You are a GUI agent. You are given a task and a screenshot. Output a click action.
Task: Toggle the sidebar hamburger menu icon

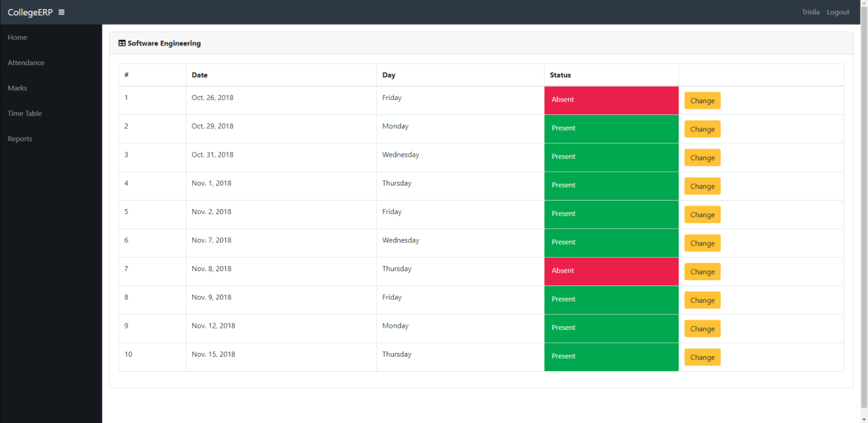61,12
